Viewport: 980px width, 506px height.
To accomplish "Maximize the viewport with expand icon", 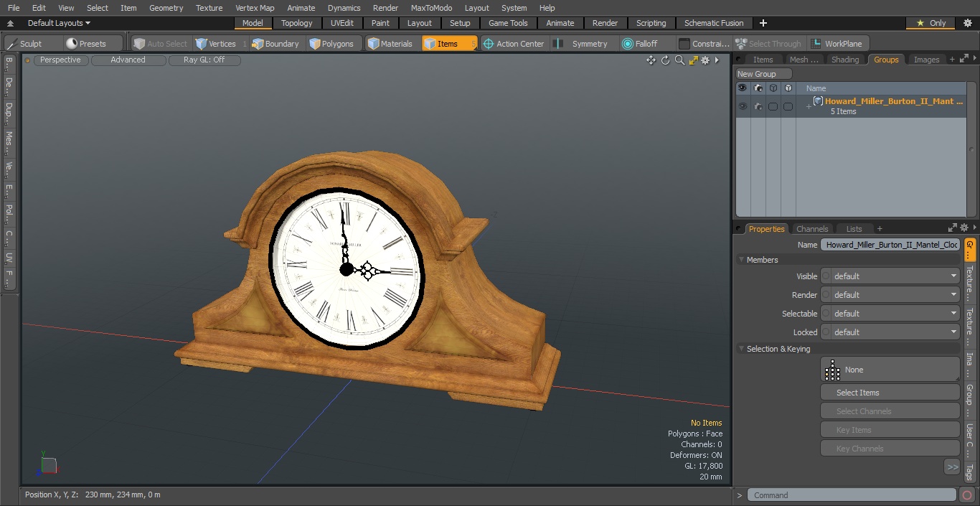I will click(x=693, y=60).
